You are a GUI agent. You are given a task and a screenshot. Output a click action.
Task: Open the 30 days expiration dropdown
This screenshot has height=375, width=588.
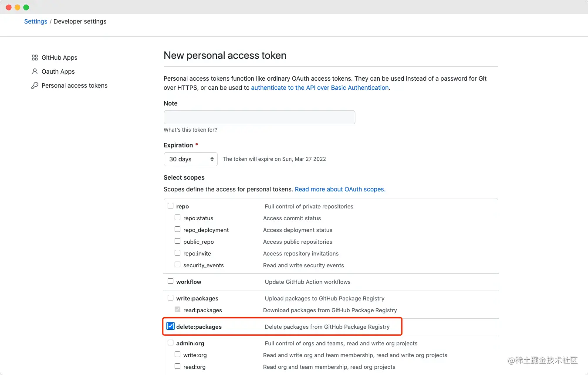[x=190, y=159]
